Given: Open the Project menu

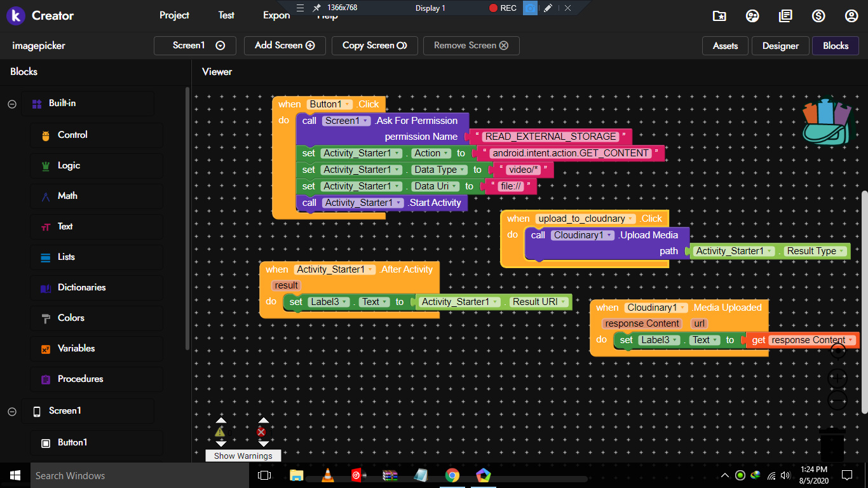Looking at the screenshot, I should pos(174,15).
